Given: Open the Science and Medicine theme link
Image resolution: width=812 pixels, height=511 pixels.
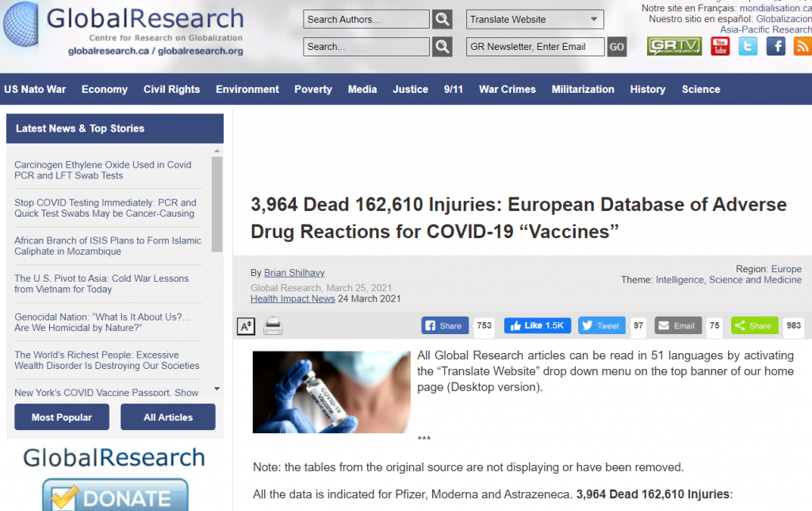Looking at the screenshot, I should pyautogui.click(x=755, y=280).
